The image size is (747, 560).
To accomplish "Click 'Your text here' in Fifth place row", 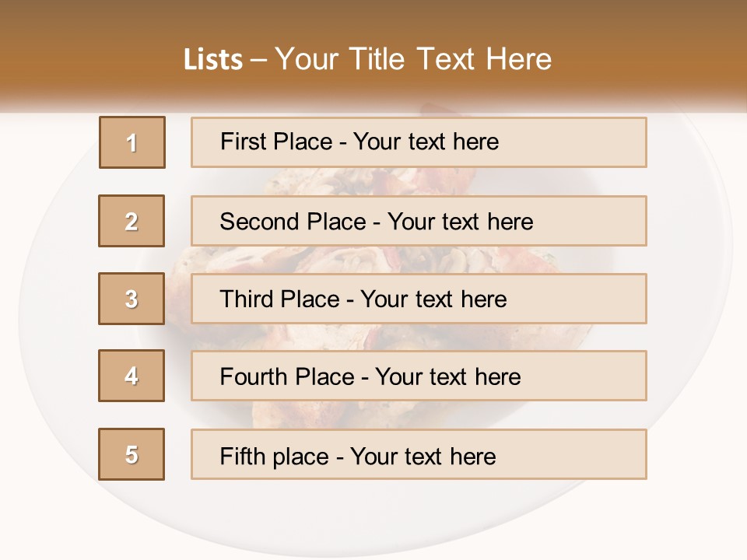I will [423, 456].
